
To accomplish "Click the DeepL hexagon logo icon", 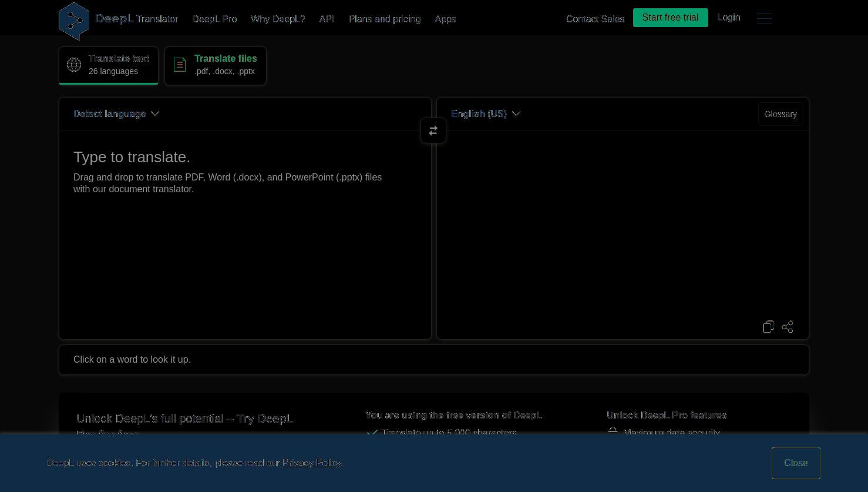I will pos(74,21).
